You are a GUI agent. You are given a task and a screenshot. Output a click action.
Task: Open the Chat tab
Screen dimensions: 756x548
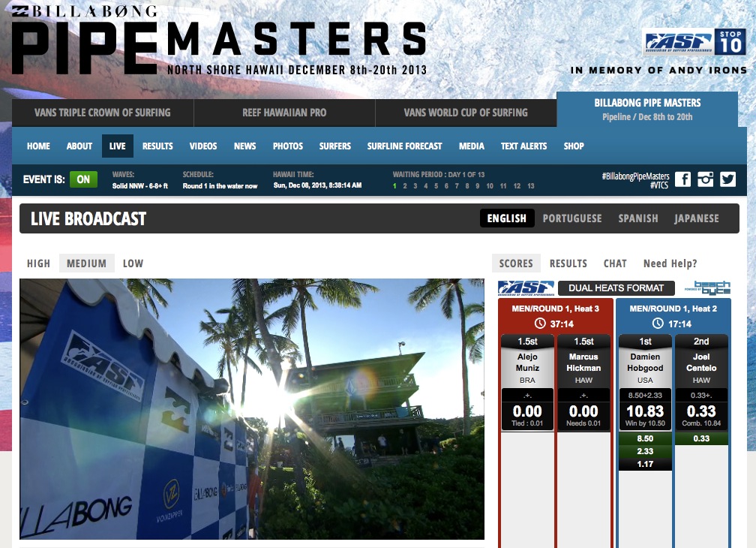[x=615, y=263]
